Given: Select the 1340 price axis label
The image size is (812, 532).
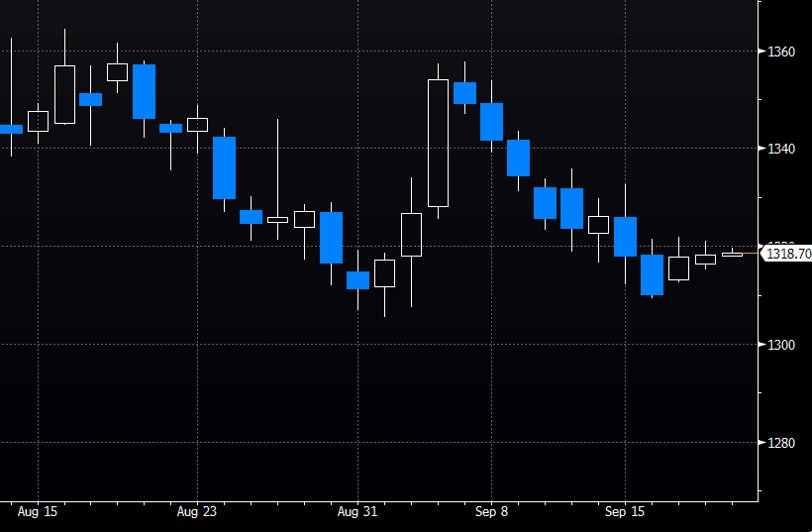Looking at the screenshot, I should point(780,149).
